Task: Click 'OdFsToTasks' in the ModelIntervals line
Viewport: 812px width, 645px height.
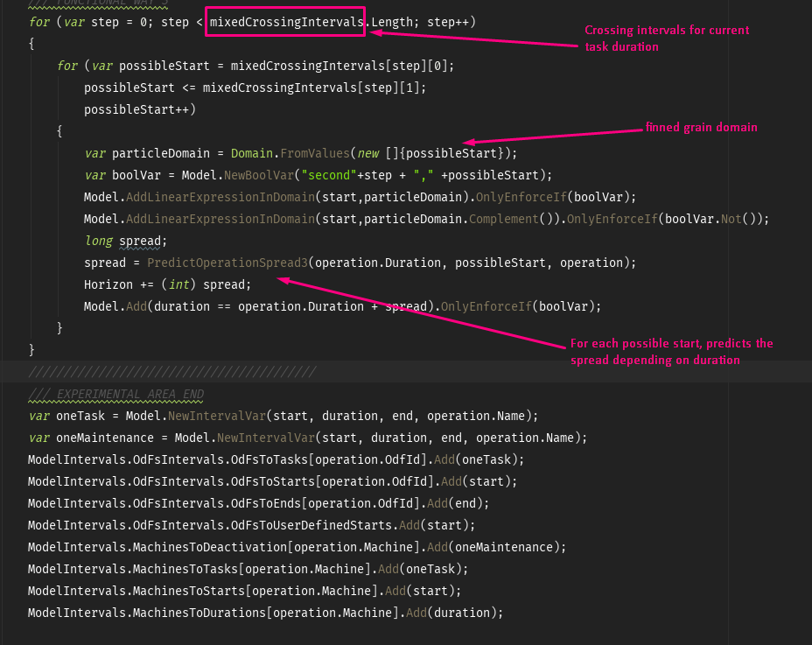Action: [269, 460]
